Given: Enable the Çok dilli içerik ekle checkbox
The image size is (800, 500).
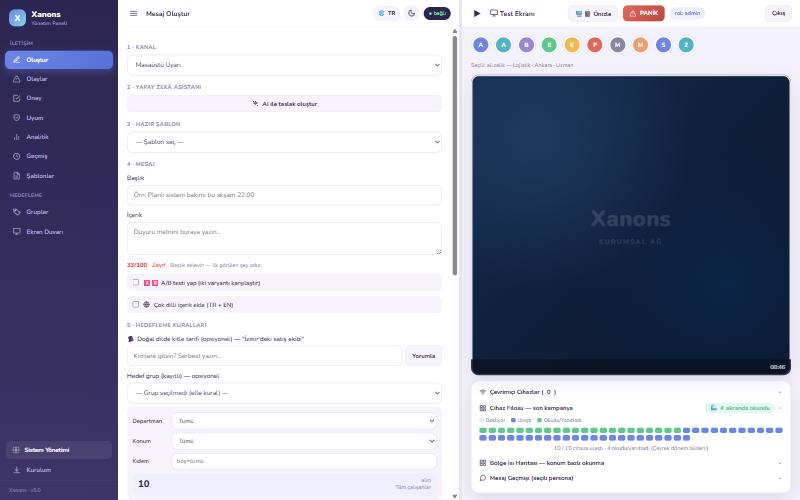Looking at the screenshot, I should (136, 304).
